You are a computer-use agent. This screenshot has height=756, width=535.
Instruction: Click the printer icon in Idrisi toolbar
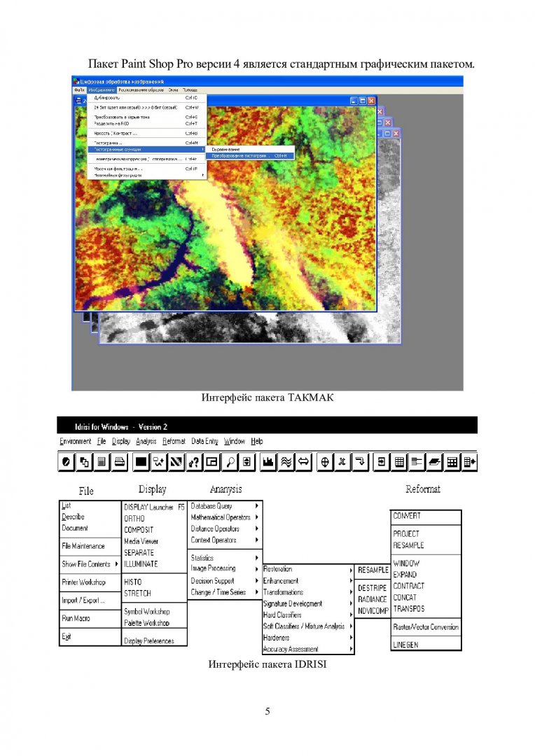point(119,462)
